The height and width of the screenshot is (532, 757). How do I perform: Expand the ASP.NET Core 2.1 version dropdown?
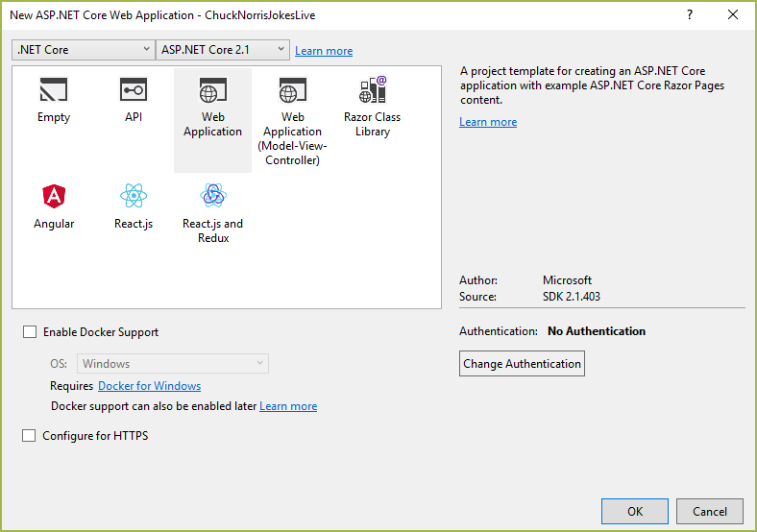click(x=223, y=50)
